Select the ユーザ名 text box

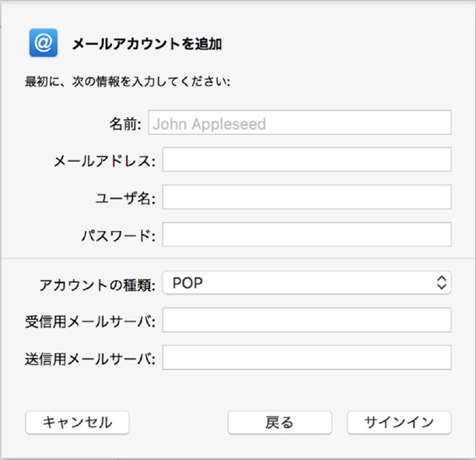point(306,197)
